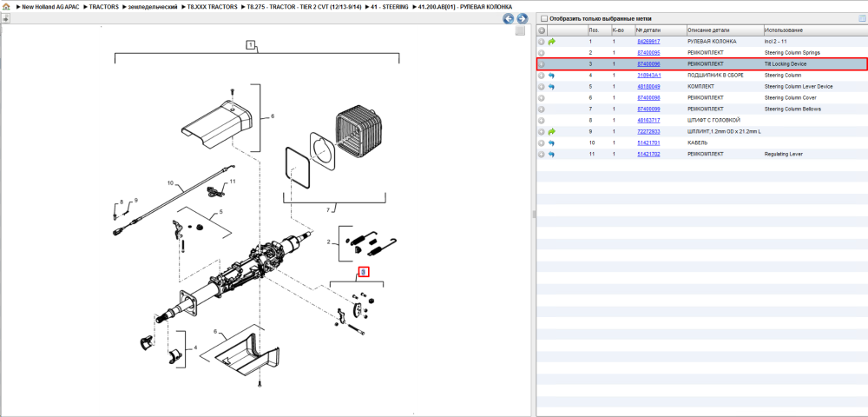Click the blue arrow icon on the 51421702 row

click(x=551, y=155)
